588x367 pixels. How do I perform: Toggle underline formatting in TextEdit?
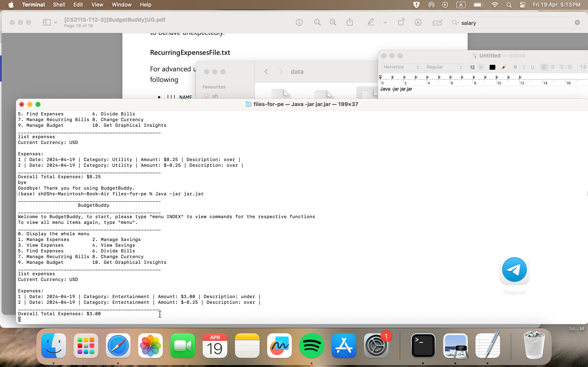pyautogui.click(x=532, y=67)
